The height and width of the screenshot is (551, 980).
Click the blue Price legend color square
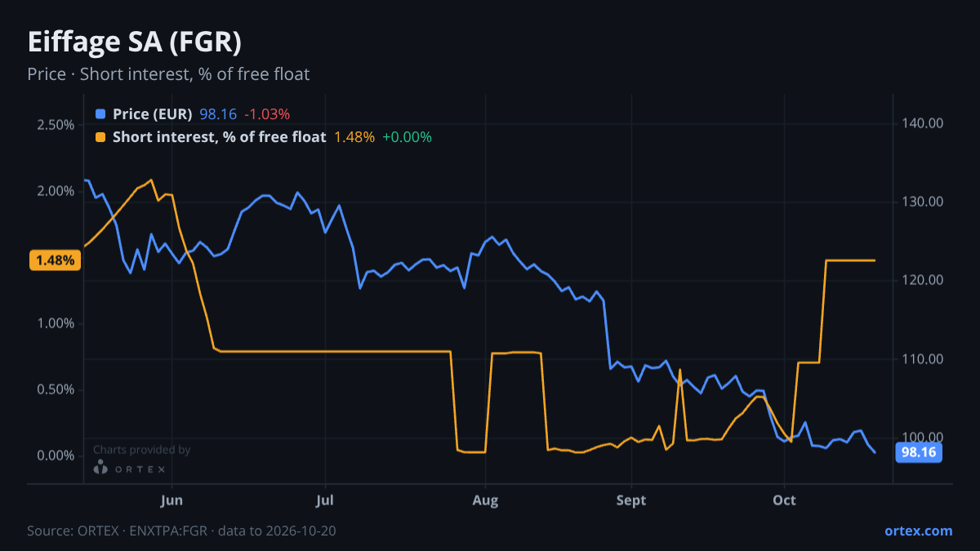tap(100, 114)
